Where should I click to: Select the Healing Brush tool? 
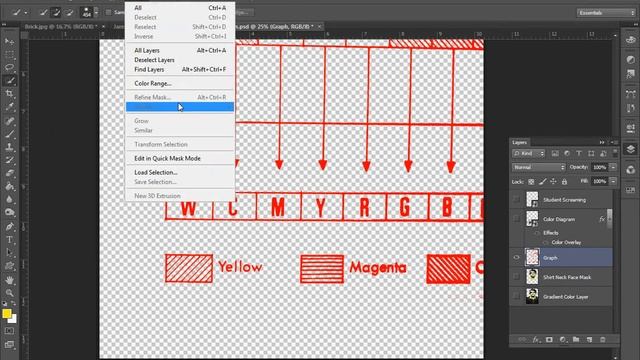coord(9,121)
